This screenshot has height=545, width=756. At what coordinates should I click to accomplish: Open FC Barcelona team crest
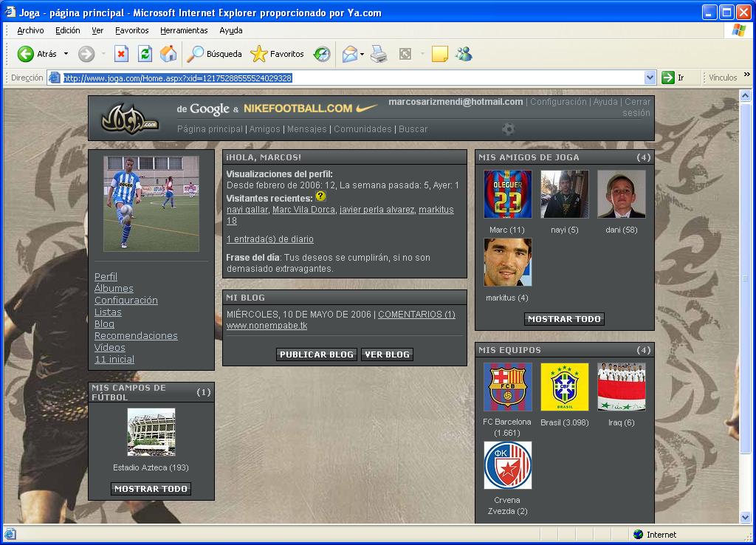[508, 387]
